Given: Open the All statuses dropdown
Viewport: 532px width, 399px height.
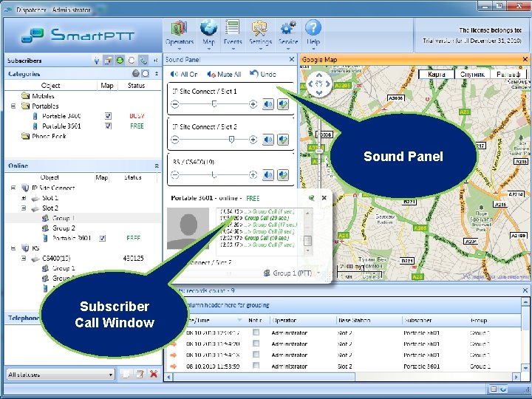Looking at the screenshot, I should (61, 375).
